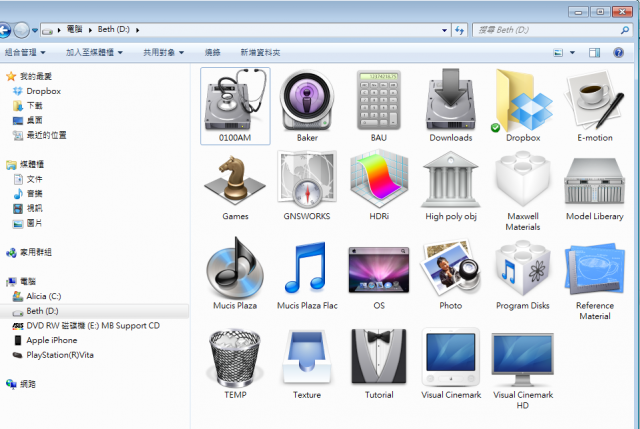Click the search magnifier icon
The image size is (640, 429).
tap(624, 30)
